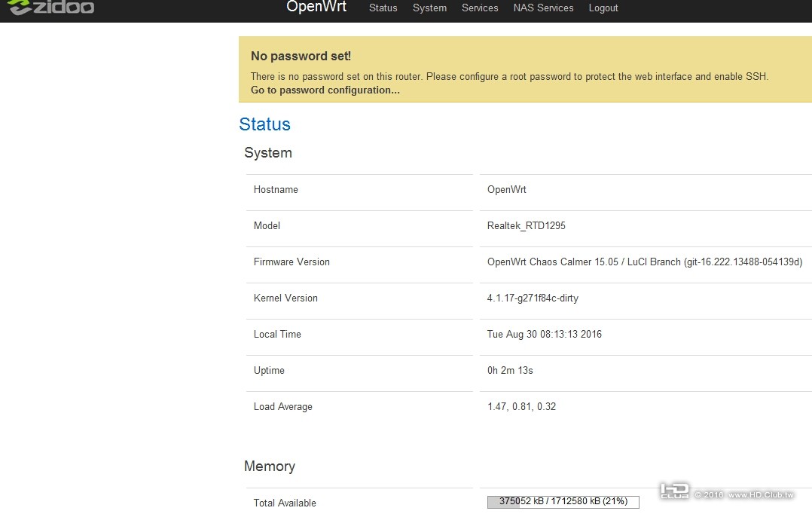Go to the Status menu
Image resolution: width=812 pixels, height=514 pixels.
383,8
